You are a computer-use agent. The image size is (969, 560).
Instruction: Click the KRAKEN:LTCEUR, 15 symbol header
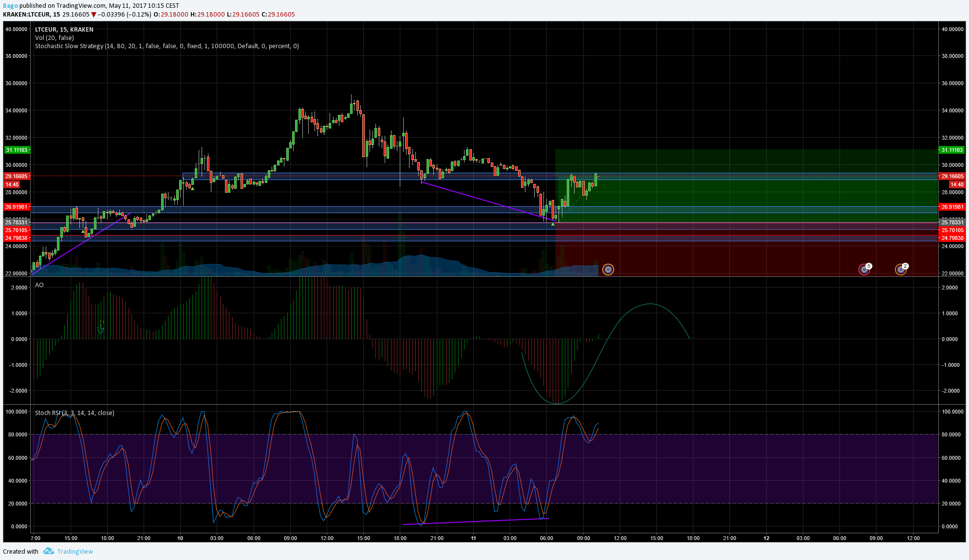(32, 15)
